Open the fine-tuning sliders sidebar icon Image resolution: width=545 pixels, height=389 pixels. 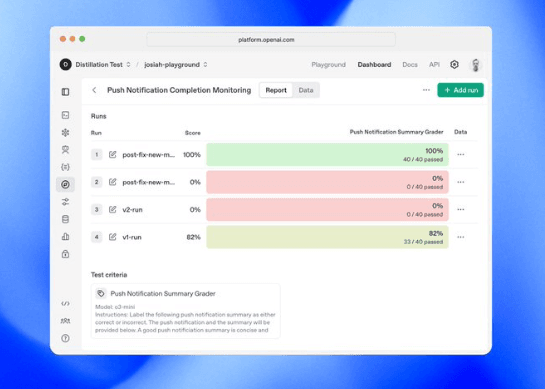pyautogui.click(x=65, y=202)
